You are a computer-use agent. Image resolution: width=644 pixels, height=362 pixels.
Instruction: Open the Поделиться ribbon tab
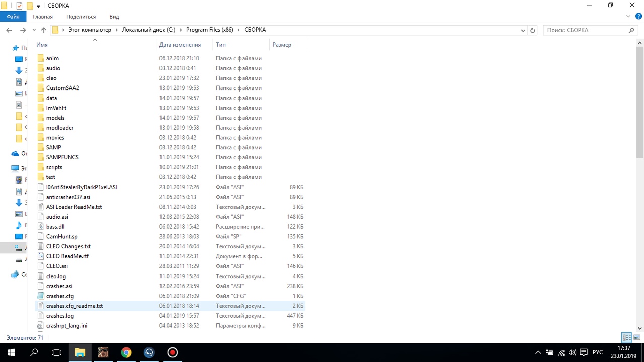pos(81,17)
